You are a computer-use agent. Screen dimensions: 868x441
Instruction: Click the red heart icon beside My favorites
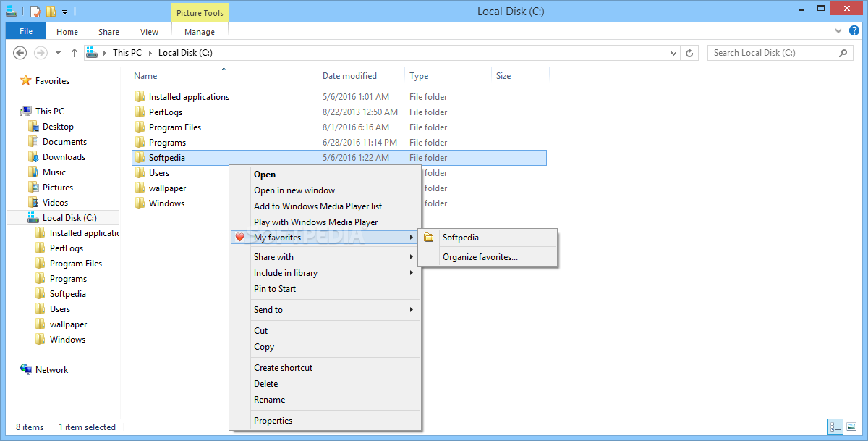tap(240, 238)
